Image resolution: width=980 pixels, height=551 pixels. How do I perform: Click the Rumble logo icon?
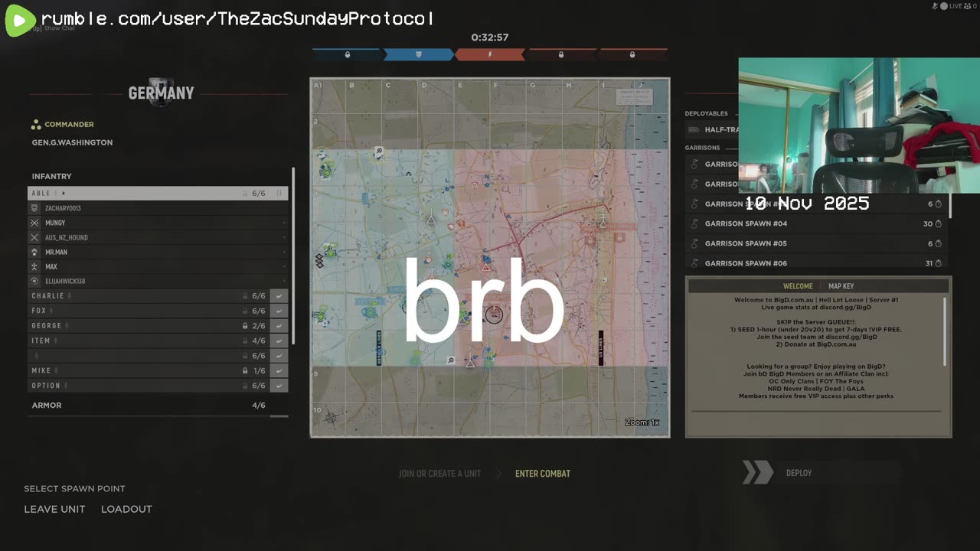click(19, 20)
